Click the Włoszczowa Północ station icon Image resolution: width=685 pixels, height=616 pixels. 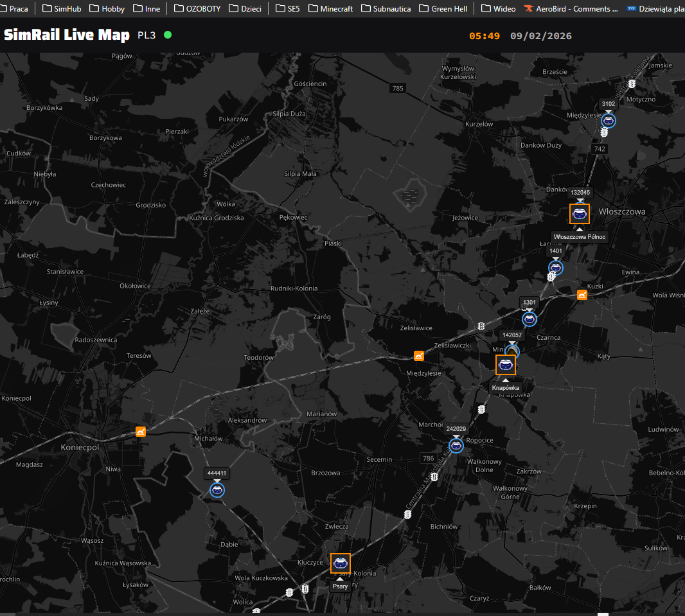click(579, 213)
